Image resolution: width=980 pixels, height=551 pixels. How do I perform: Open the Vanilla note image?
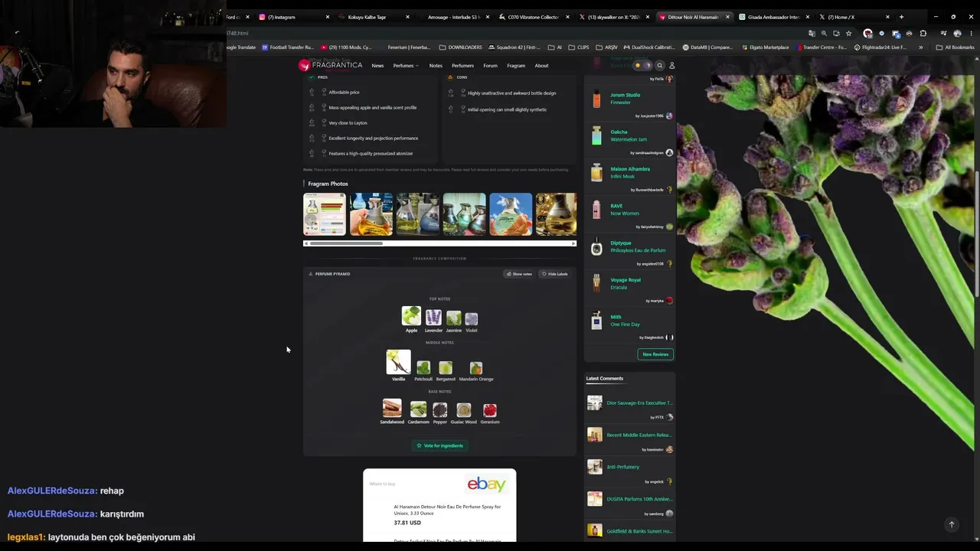coord(398,362)
